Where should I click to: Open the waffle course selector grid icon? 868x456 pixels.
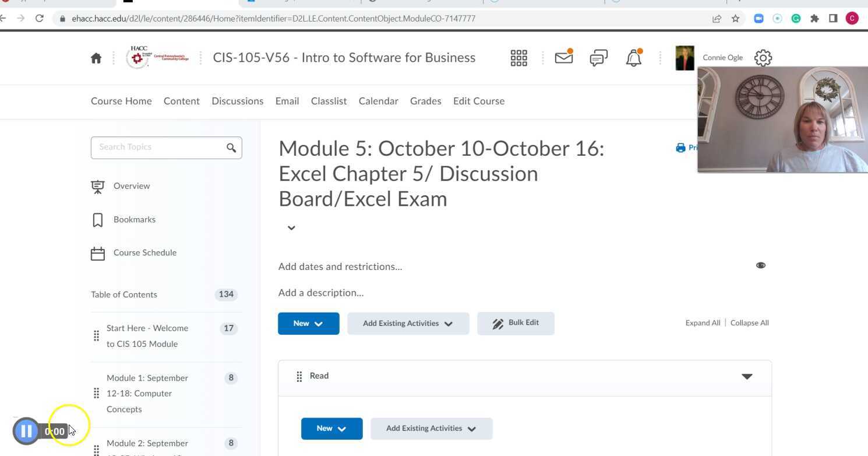(518, 58)
